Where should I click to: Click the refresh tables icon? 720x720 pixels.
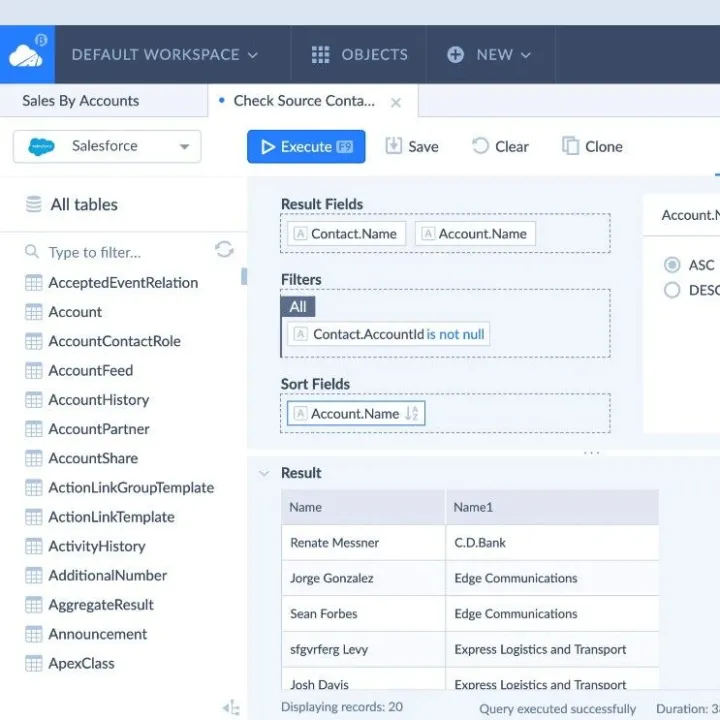224,249
